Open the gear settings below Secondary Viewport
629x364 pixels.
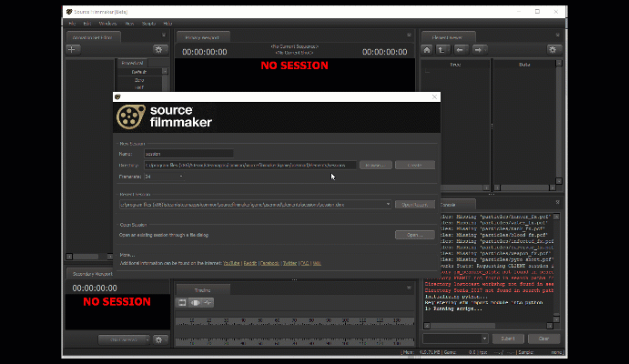159,340
